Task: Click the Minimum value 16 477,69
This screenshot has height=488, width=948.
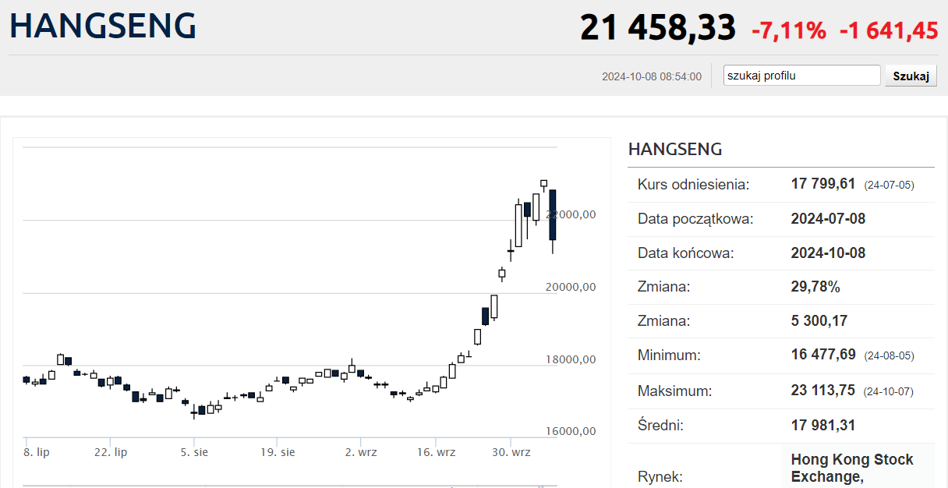Action: (x=823, y=355)
